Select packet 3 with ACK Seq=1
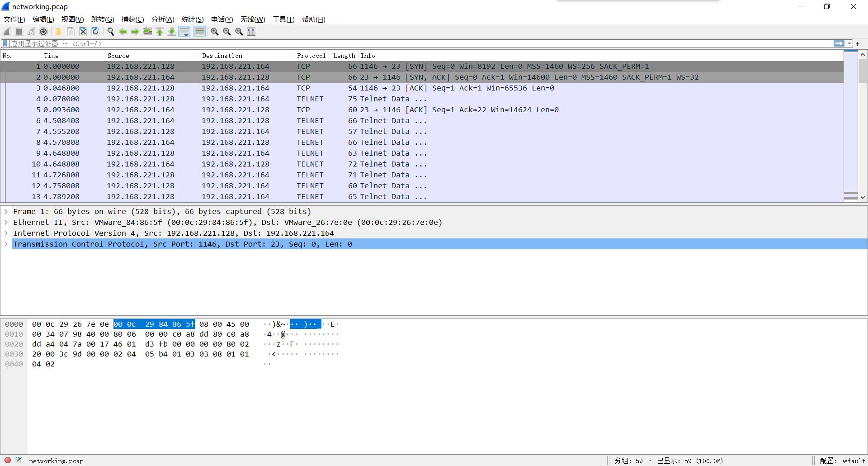 coord(422,88)
